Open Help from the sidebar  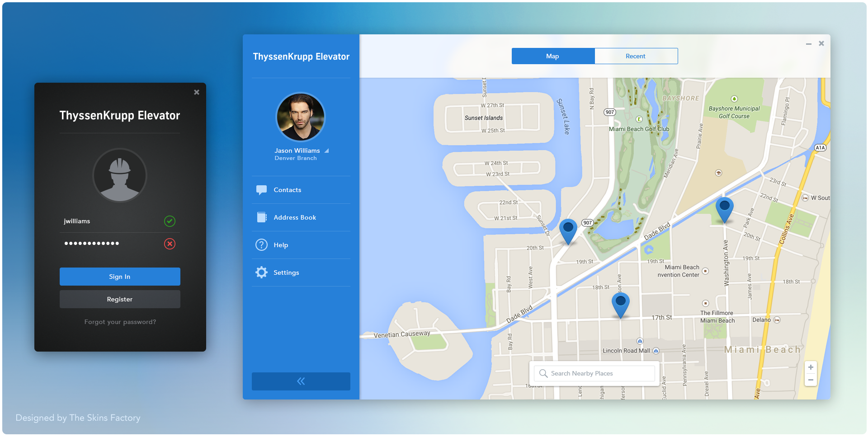[301, 245]
